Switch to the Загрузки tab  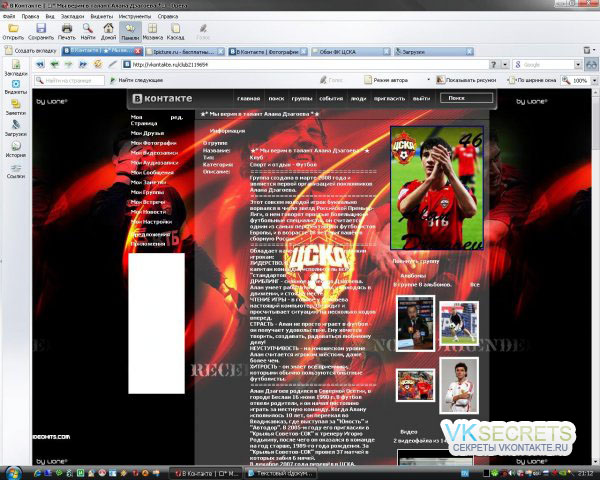[434, 52]
